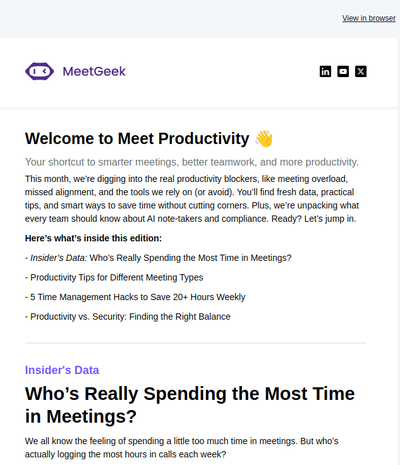Viewport: 400px width, 465px height.
Task: Click the gray tagline about smarter meetings
Action: tap(192, 162)
